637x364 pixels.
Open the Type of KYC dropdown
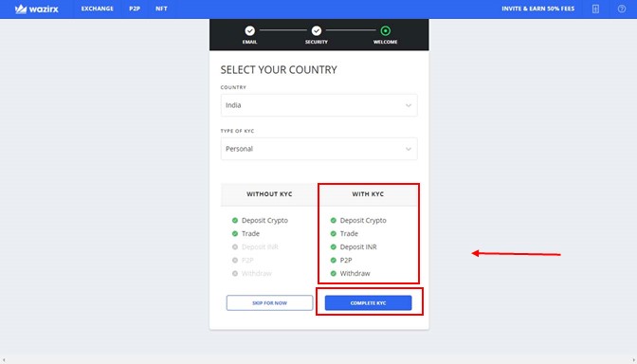click(318, 149)
